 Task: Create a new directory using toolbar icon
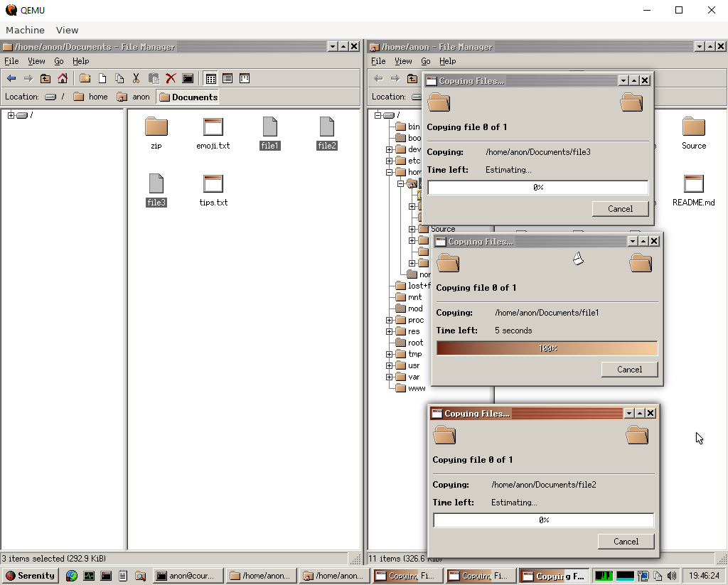84,78
